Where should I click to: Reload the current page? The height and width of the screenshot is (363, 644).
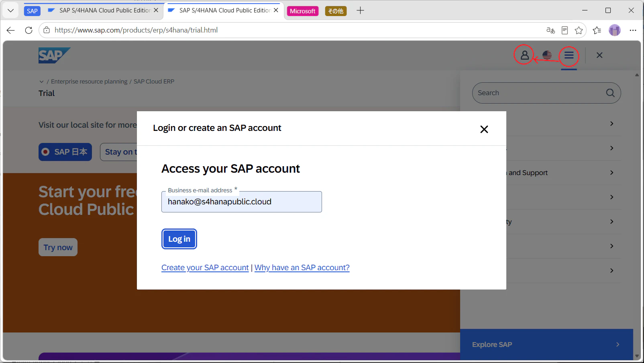coord(29,30)
